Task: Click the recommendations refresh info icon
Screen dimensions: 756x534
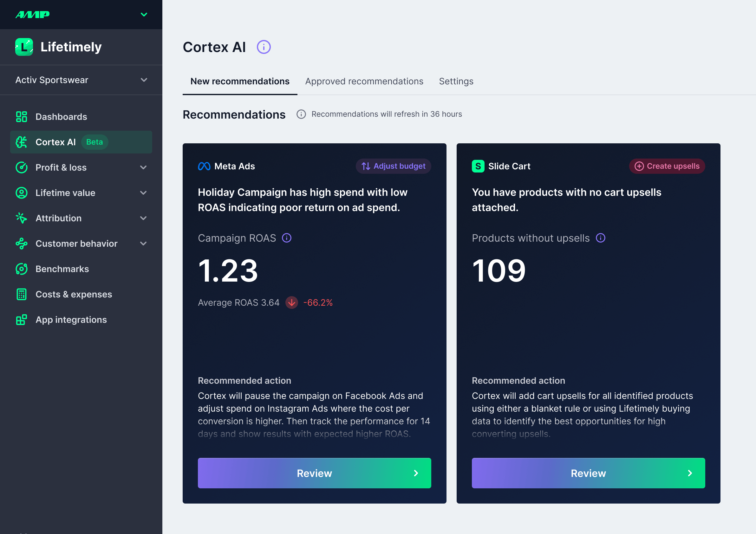Action: coord(301,114)
